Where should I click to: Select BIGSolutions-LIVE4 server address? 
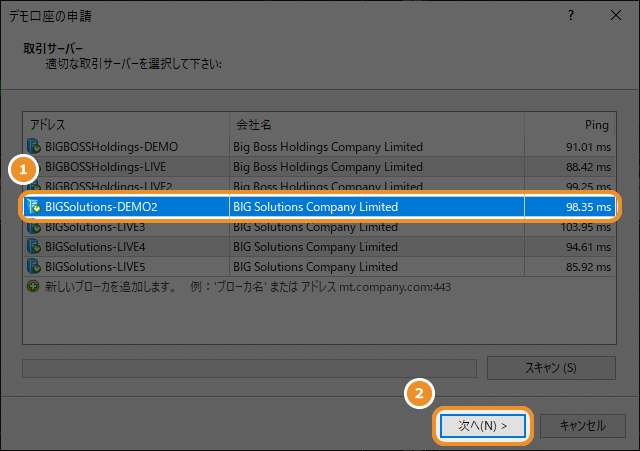pyautogui.click(x=95, y=247)
